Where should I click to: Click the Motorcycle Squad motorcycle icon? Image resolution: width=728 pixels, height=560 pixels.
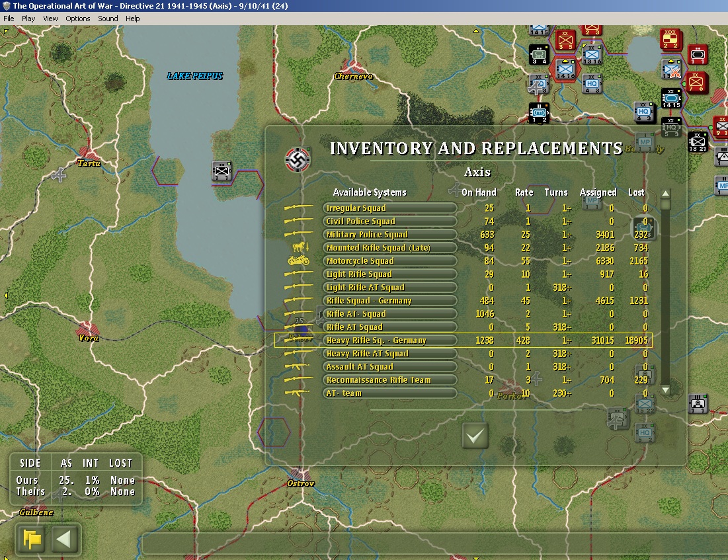click(298, 260)
